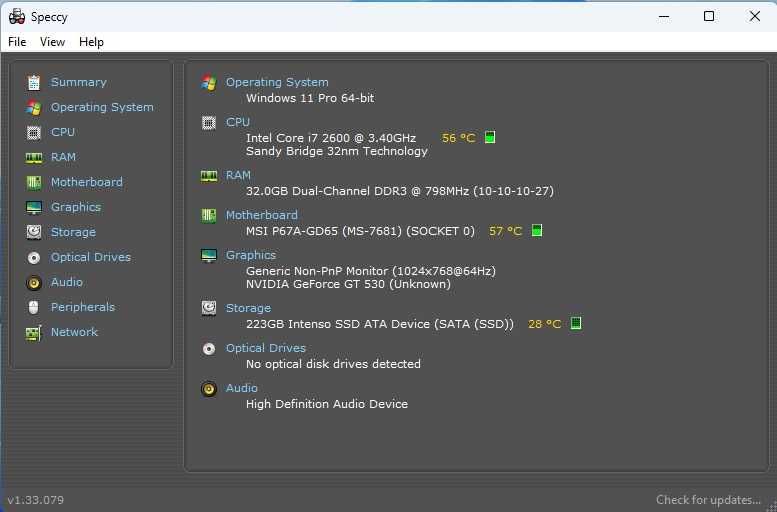Open Motherboard section from sidebar
This screenshot has width=777, height=512.
point(87,182)
